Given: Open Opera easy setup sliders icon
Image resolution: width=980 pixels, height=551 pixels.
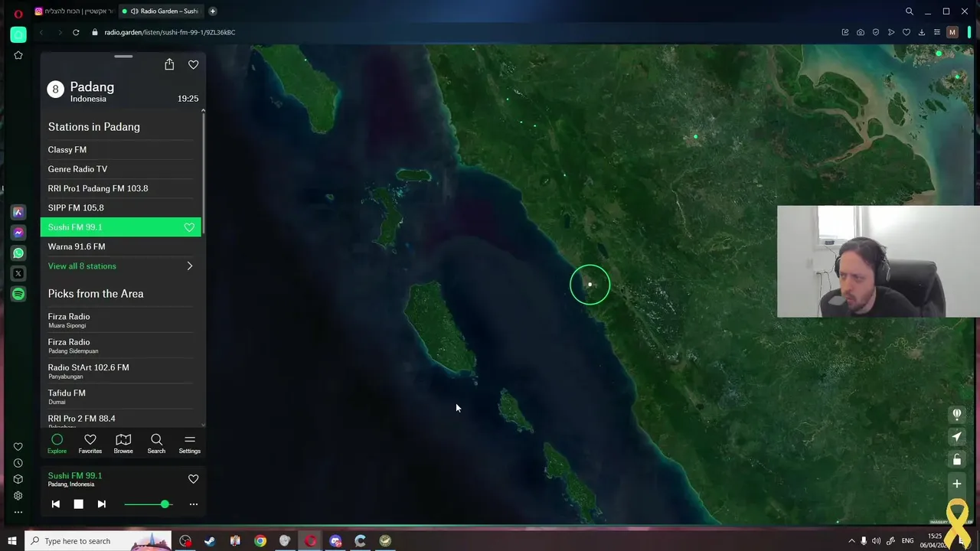Looking at the screenshot, I should coord(937,32).
